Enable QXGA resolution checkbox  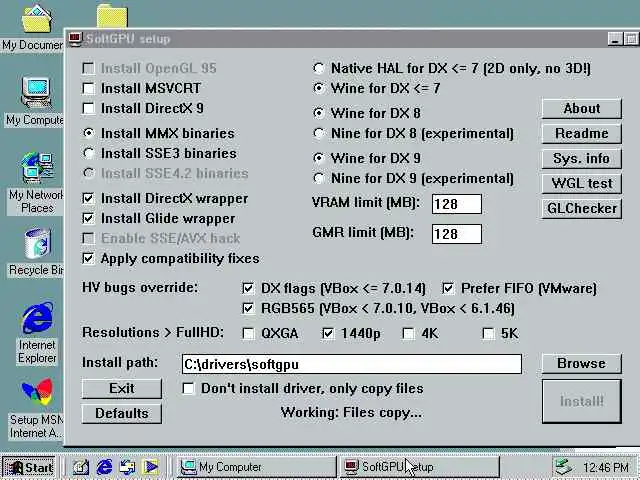coord(248,333)
